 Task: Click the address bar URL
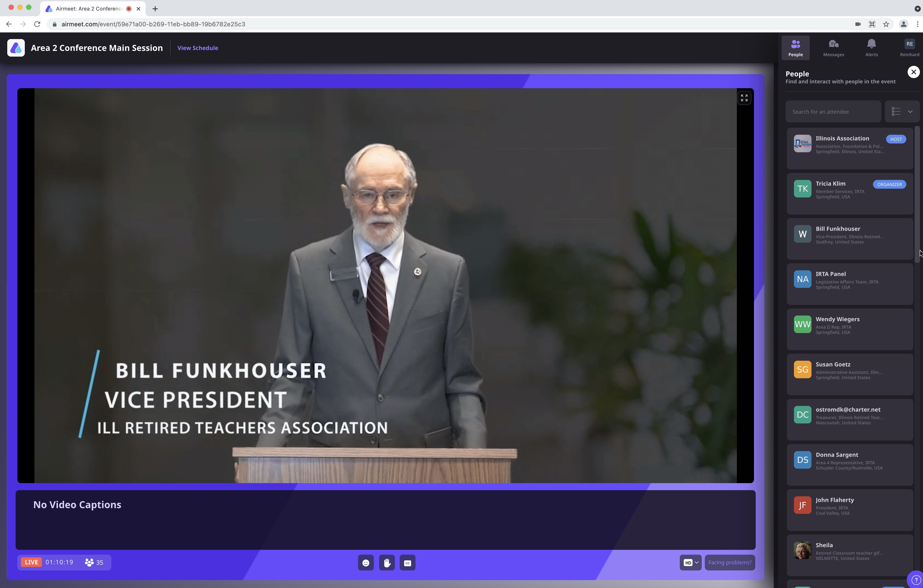pos(153,24)
